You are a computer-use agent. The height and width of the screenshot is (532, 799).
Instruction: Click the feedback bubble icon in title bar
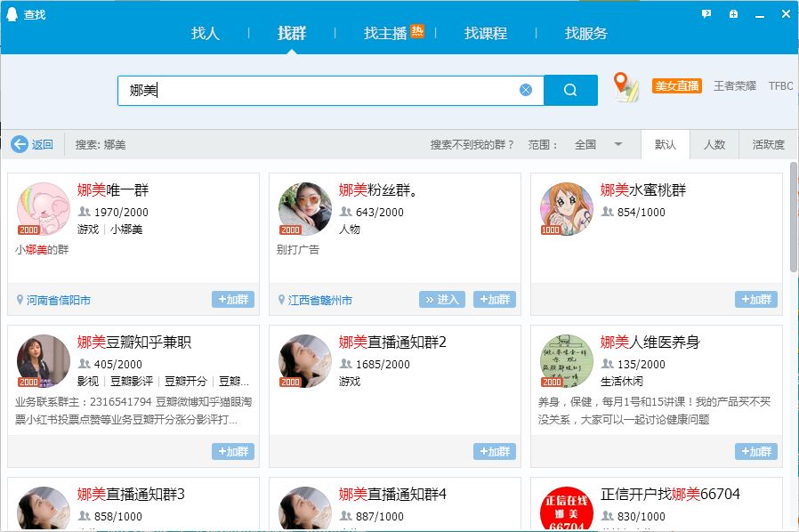coord(706,12)
